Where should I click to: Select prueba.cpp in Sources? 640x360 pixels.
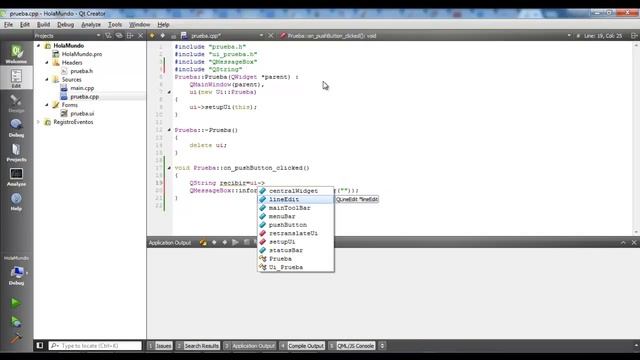84,97
